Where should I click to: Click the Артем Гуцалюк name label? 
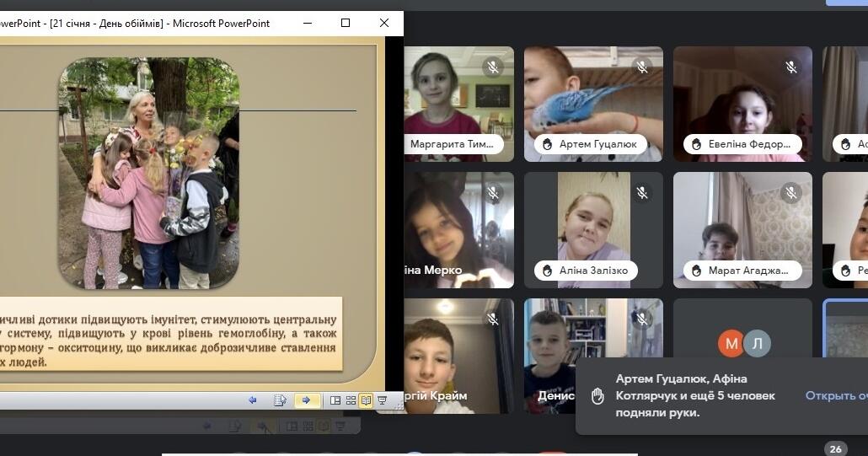coord(591,144)
